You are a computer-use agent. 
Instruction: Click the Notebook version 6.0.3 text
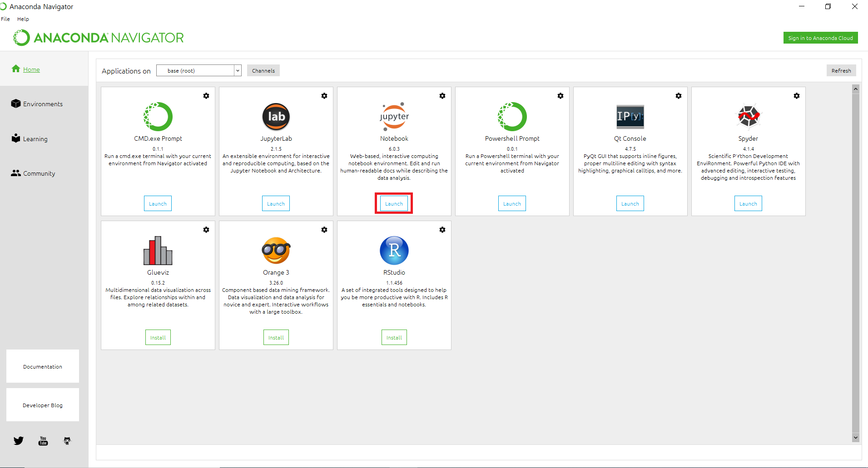[394, 149]
